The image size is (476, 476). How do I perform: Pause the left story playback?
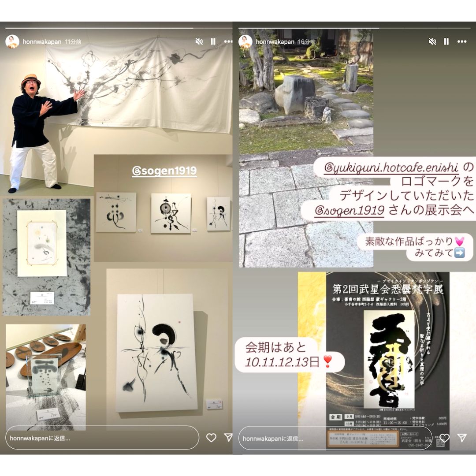(213, 41)
